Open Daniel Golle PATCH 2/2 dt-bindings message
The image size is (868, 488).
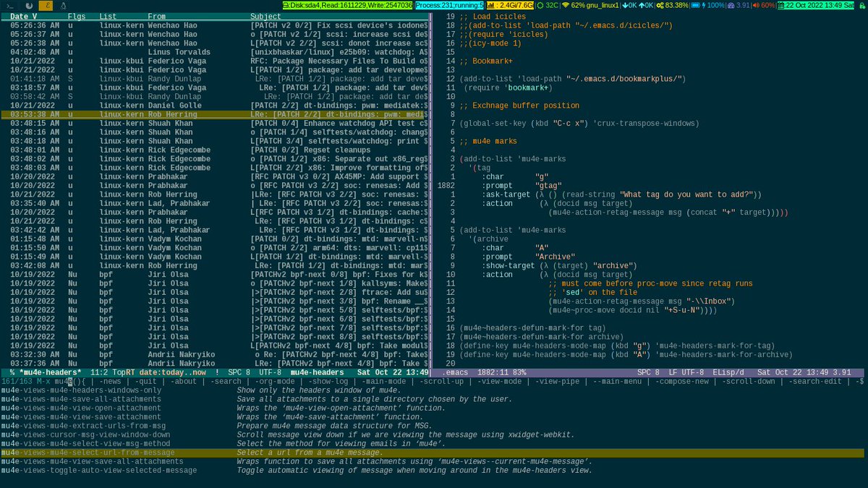tap(216, 106)
